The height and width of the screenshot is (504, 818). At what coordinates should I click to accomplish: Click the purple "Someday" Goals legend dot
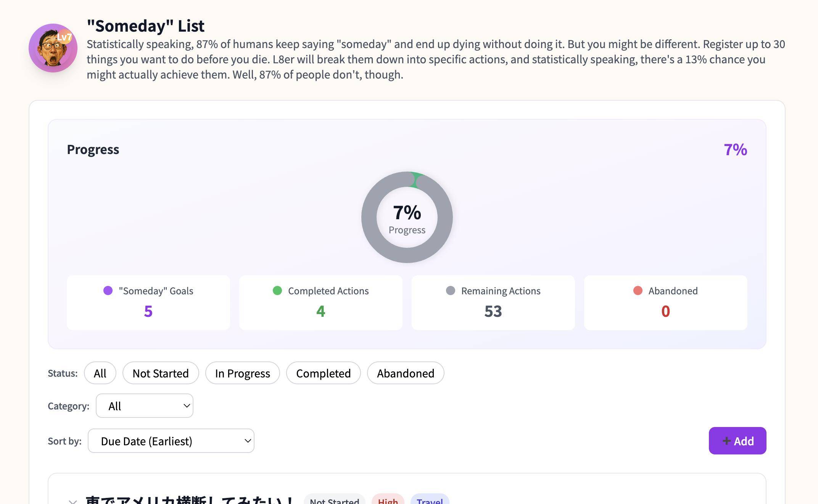(108, 290)
